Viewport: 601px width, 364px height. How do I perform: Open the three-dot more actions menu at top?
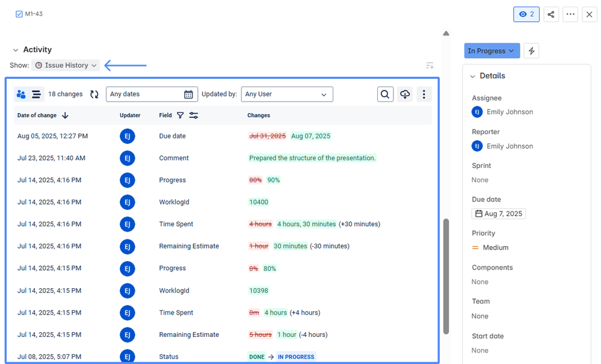570,14
